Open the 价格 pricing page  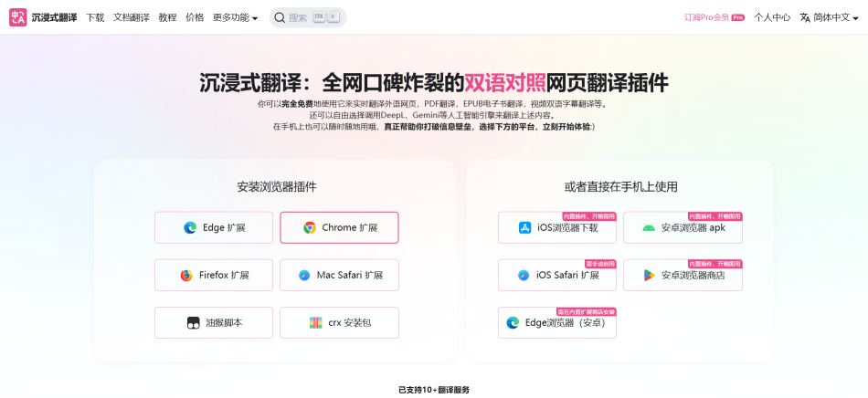tap(195, 17)
